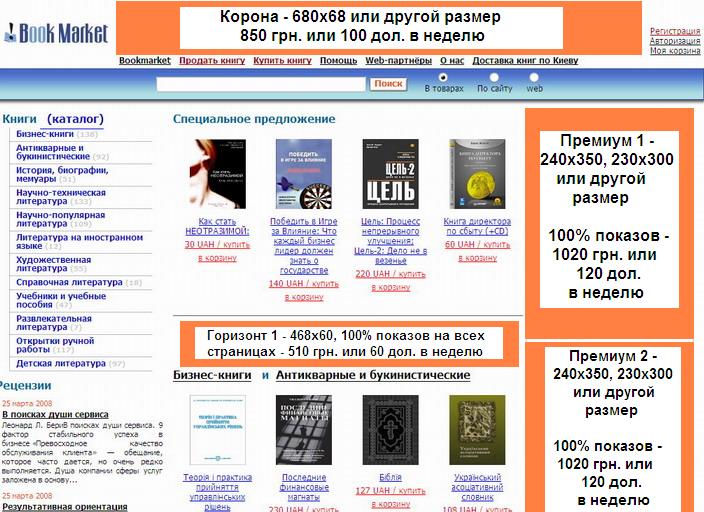
Task: Open 'Как стать НЕОТРАЗИМОЙ:' title link
Action: click(217, 226)
